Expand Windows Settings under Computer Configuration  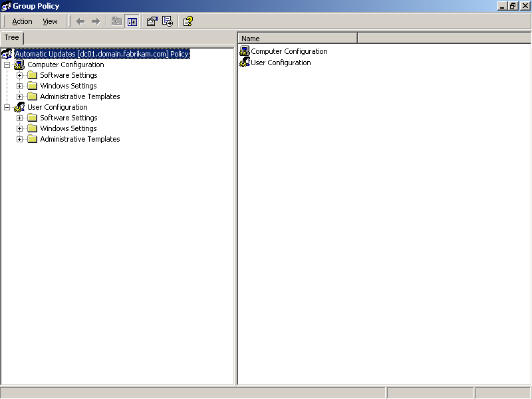(19, 86)
